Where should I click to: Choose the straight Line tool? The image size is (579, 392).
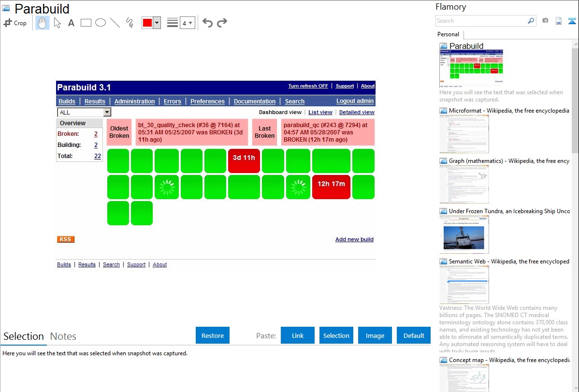click(115, 23)
